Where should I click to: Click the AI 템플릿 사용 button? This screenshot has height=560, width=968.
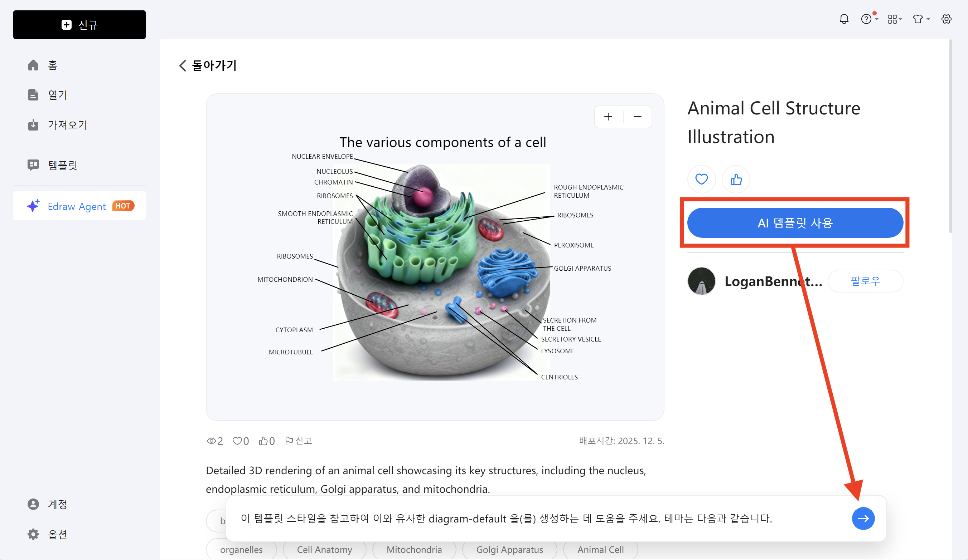tap(795, 223)
